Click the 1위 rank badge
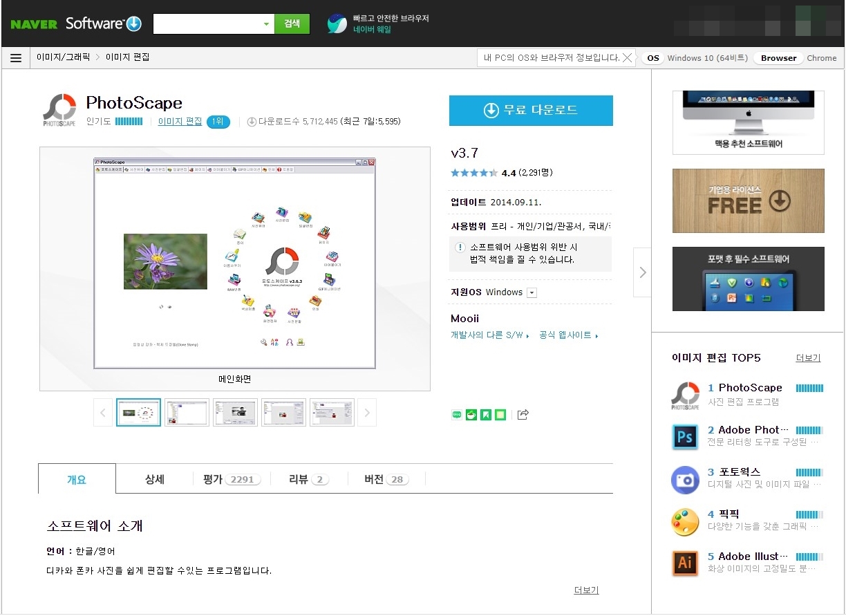 click(218, 122)
